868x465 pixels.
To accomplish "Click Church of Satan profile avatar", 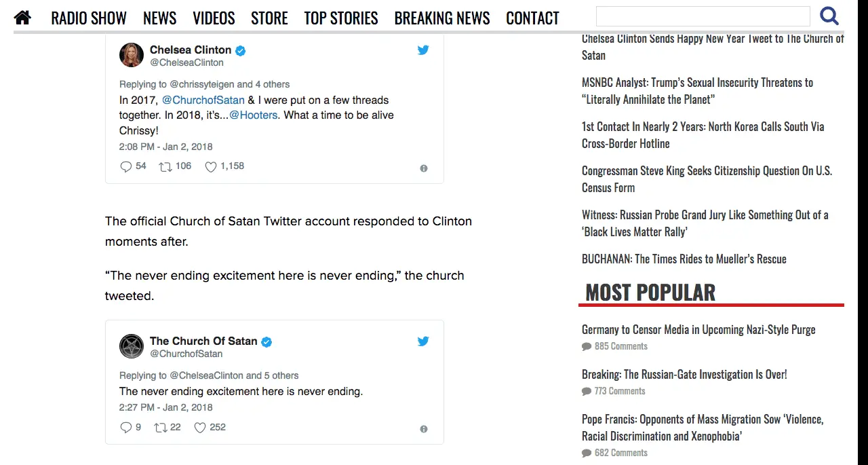I will click(x=132, y=346).
